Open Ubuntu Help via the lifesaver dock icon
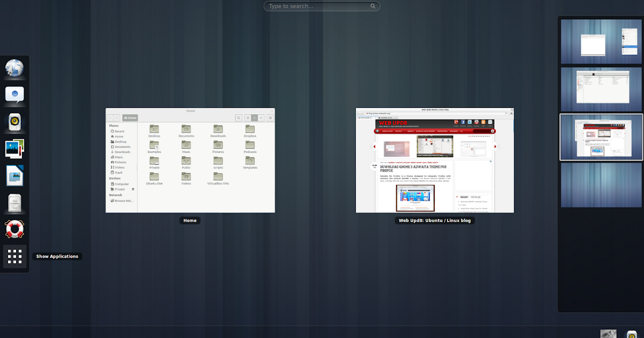Image resolution: width=644 pixels, height=338 pixels. [14, 230]
